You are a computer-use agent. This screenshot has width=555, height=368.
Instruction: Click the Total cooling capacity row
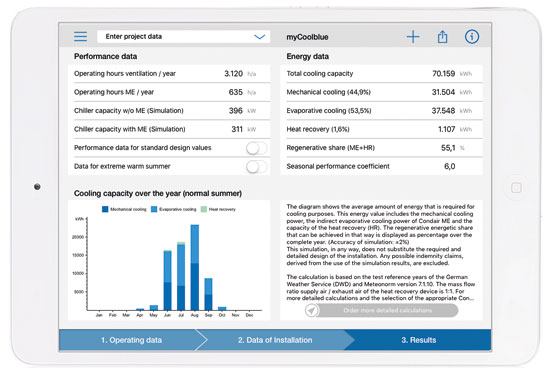[x=381, y=74]
